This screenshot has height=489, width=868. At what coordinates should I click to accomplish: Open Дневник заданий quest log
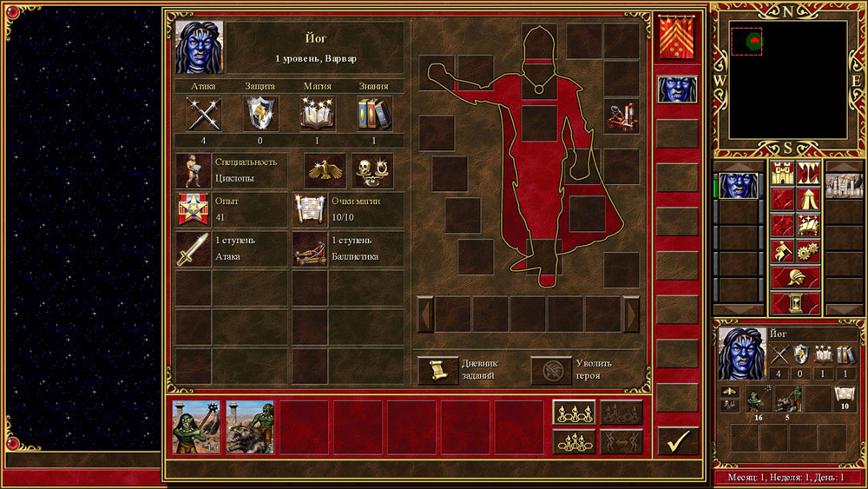coord(437,370)
